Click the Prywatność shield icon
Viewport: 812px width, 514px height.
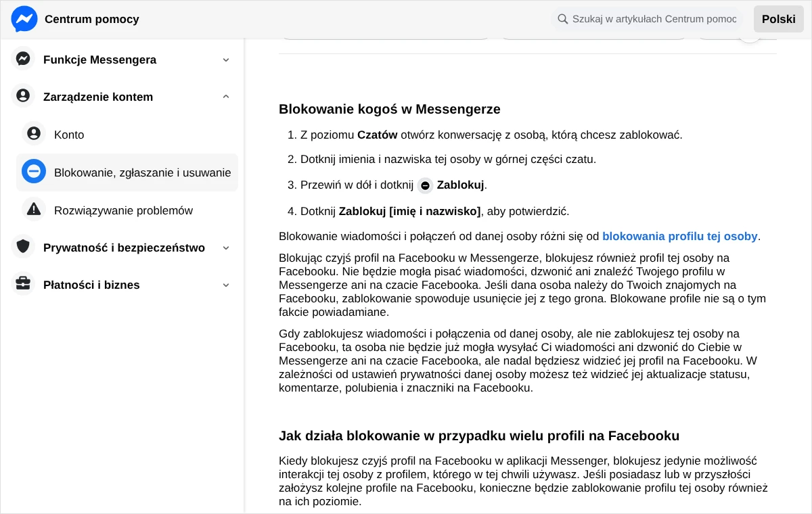(x=23, y=247)
